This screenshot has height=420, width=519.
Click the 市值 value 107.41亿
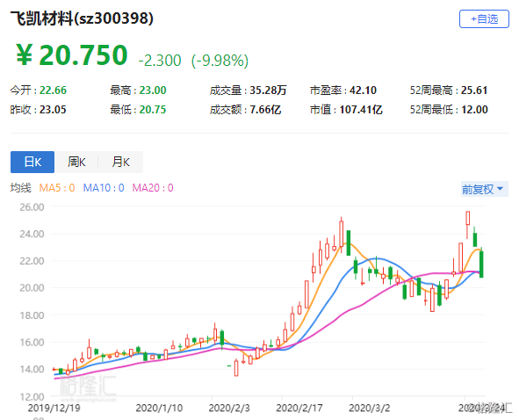click(x=361, y=109)
